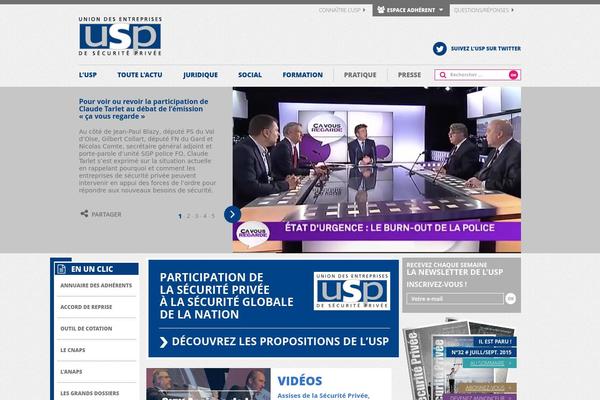
Task: Click the Il est paru ! label
Action: (495, 341)
